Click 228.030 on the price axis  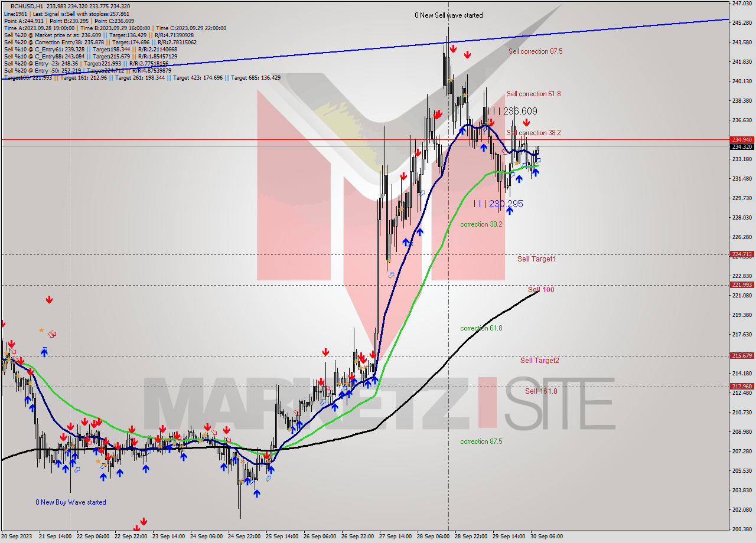point(742,217)
